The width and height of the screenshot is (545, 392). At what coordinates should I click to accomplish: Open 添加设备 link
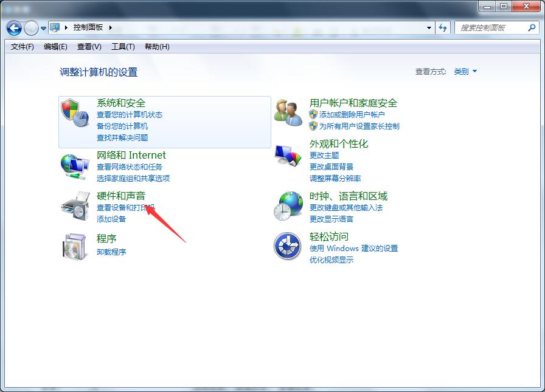coord(111,219)
